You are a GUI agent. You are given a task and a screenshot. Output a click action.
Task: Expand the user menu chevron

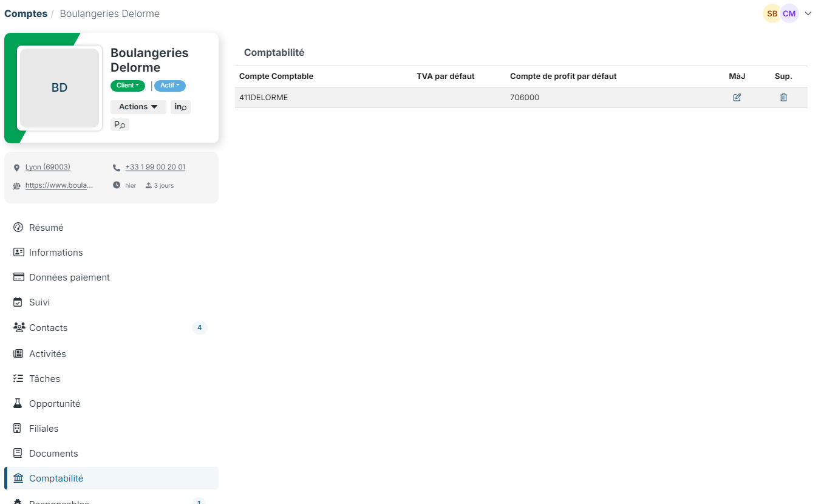point(808,13)
